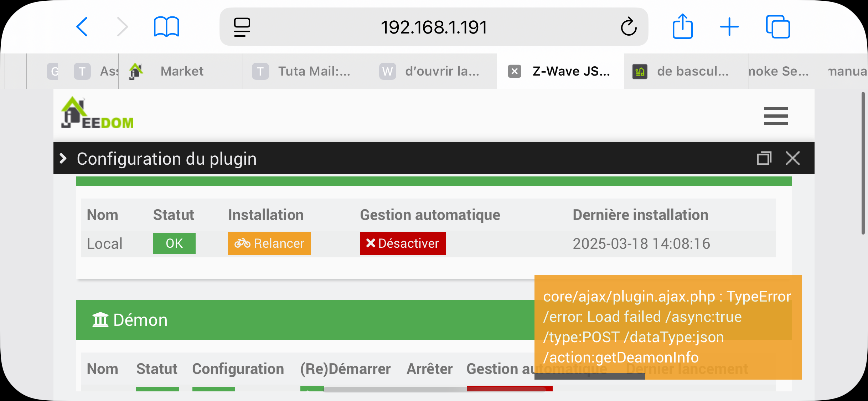Switch to the Tuta Mail tab

tap(314, 71)
